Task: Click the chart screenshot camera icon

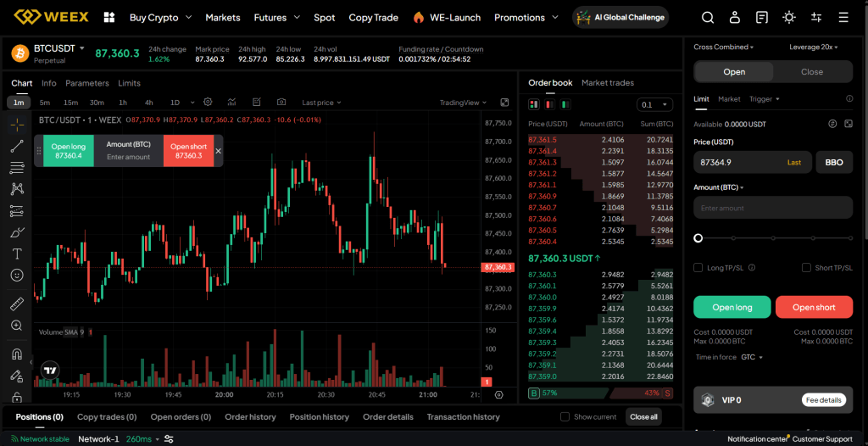Action: (281, 103)
